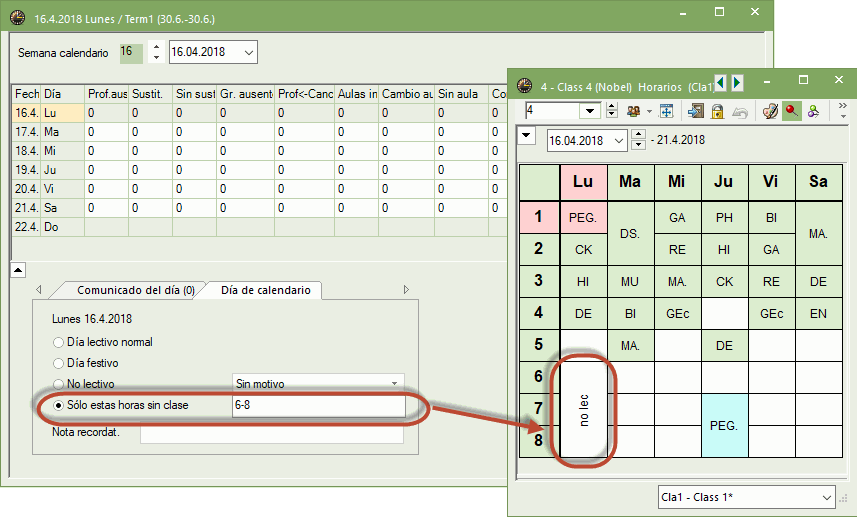This screenshot has height=517, width=857.
Task: Click the padlock icon in Horarios toolbar
Action: [717, 111]
